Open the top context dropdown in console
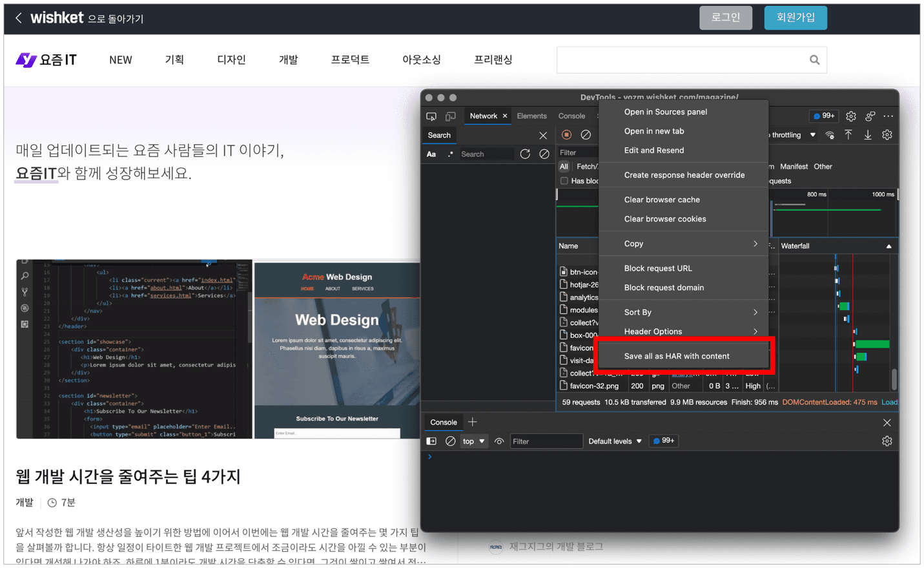The height and width of the screenshot is (568, 924). point(473,441)
